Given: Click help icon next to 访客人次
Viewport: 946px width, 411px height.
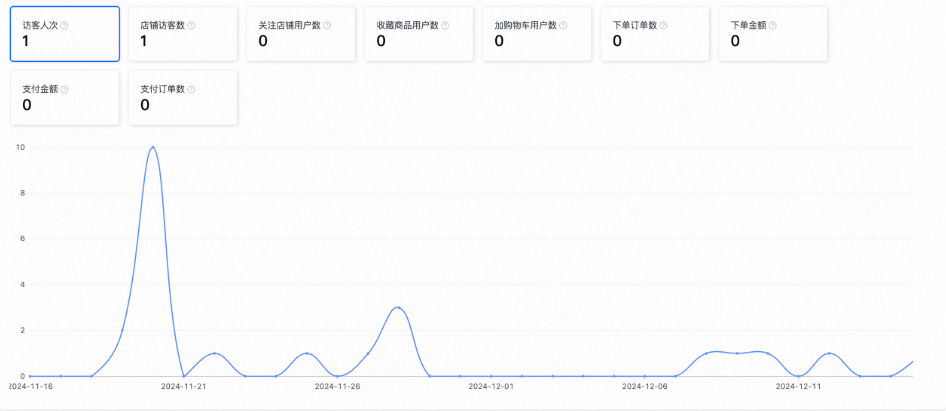Looking at the screenshot, I should coord(65,25).
